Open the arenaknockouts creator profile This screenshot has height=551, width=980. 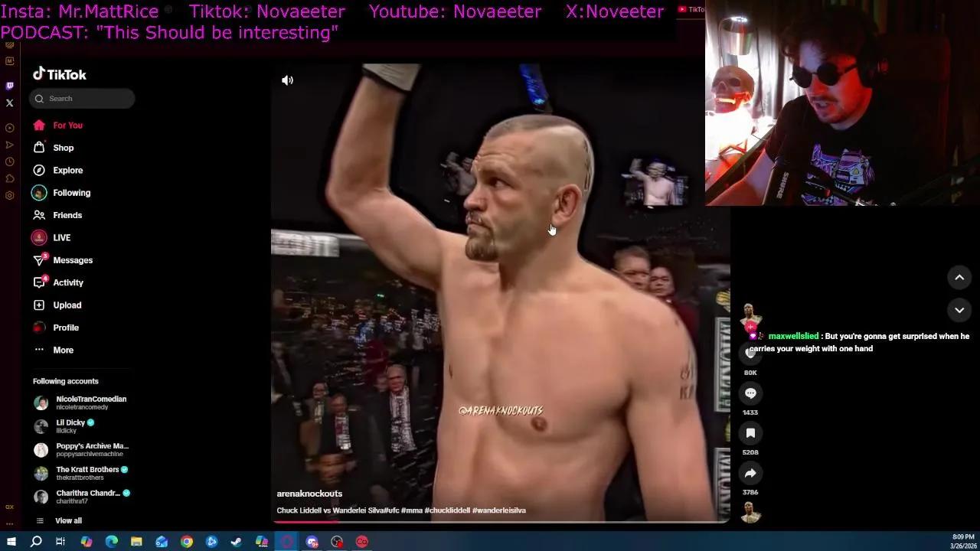point(309,494)
